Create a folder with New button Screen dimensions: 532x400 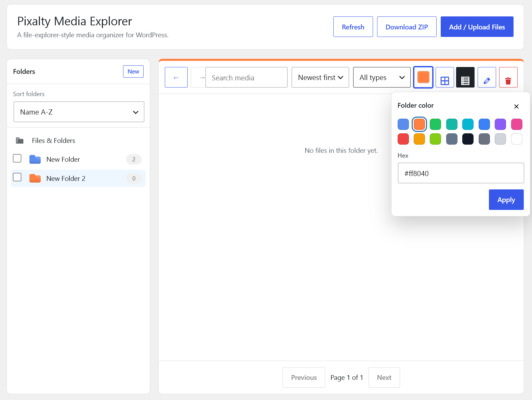(133, 71)
